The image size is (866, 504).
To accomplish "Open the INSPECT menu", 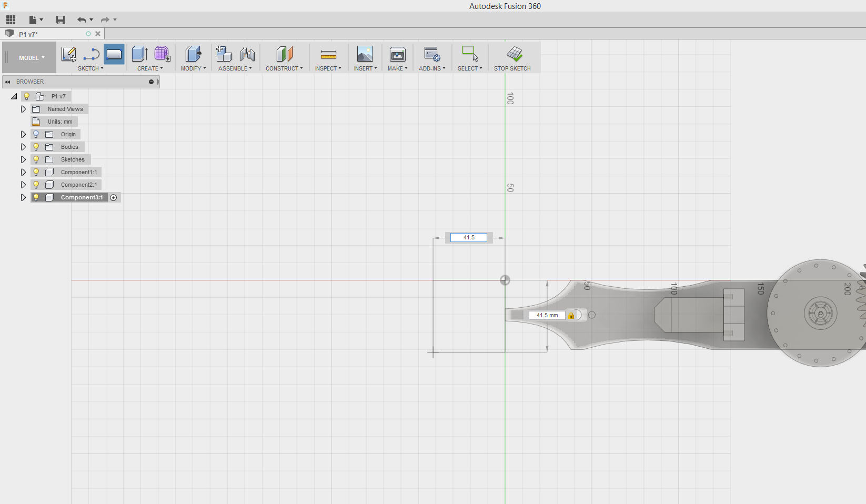I will tap(328, 68).
